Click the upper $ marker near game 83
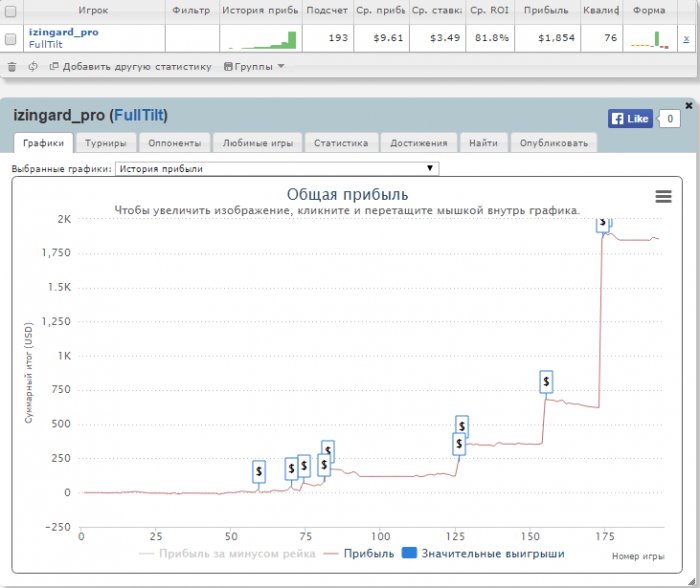The width and height of the screenshot is (700, 588). pyautogui.click(x=329, y=447)
